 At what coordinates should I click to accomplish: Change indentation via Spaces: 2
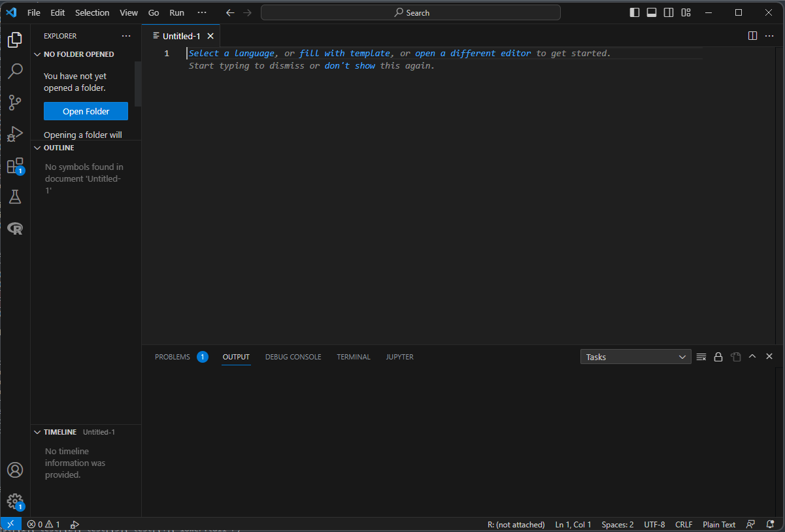click(617, 524)
